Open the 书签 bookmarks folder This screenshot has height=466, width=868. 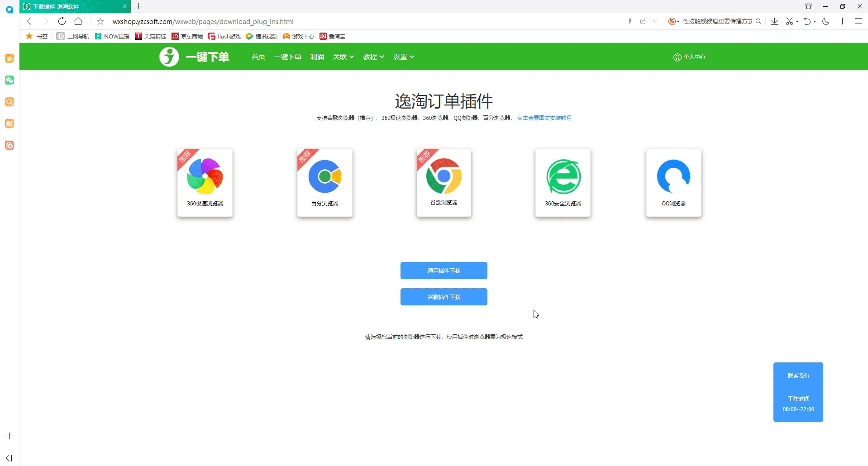[37, 36]
